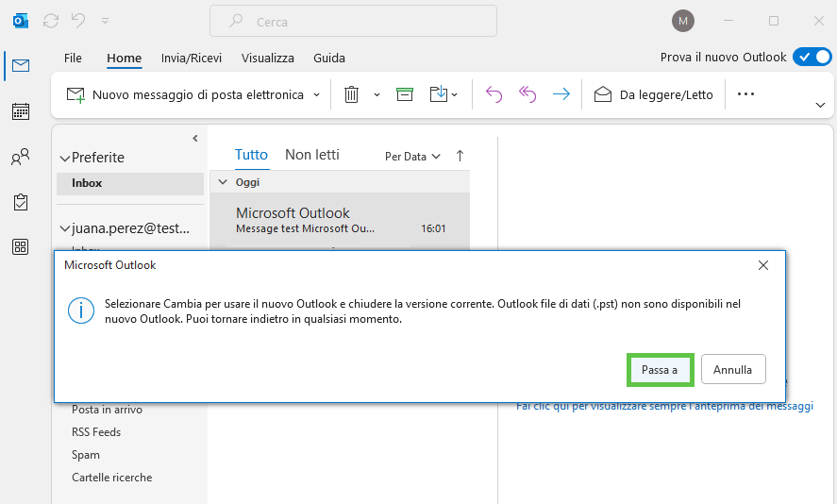Click the Reply All icon
Viewport: 837px width, 504px height.
click(x=527, y=94)
